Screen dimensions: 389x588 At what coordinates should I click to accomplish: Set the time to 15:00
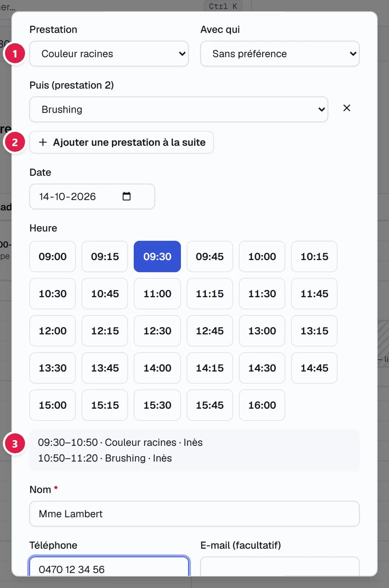[x=53, y=405]
